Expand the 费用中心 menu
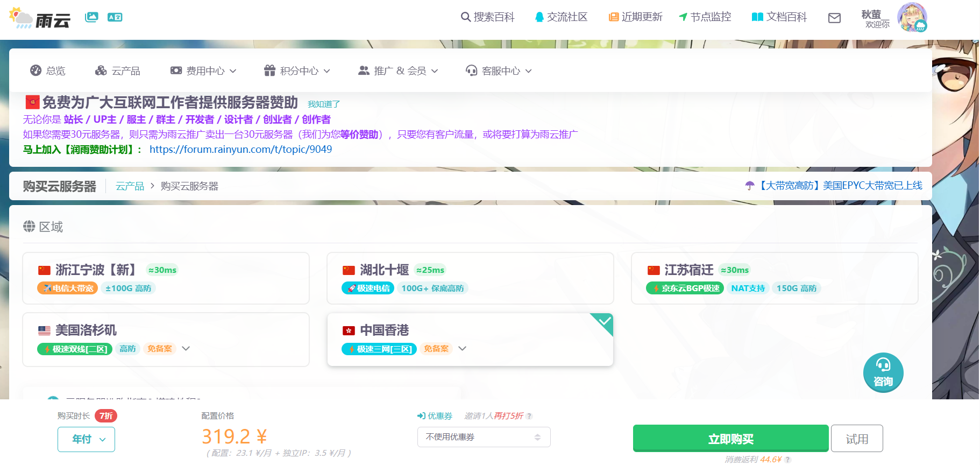 point(204,71)
